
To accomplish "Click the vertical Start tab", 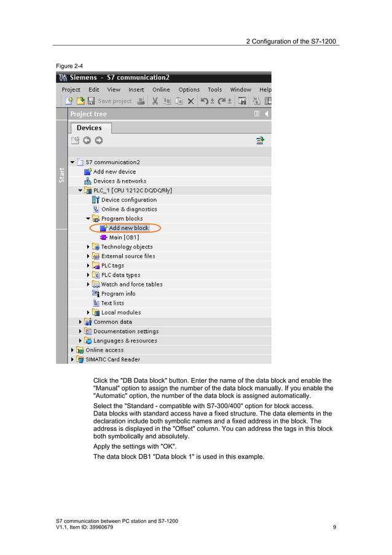I will [61, 175].
